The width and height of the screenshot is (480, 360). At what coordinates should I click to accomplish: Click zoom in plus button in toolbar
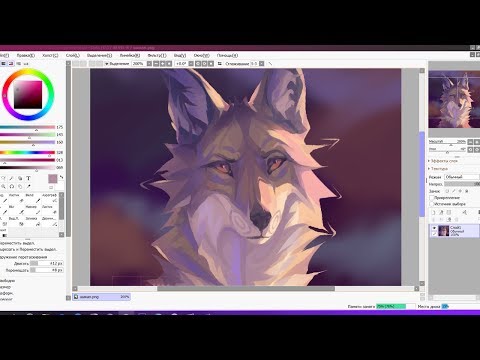pos(162,63)
